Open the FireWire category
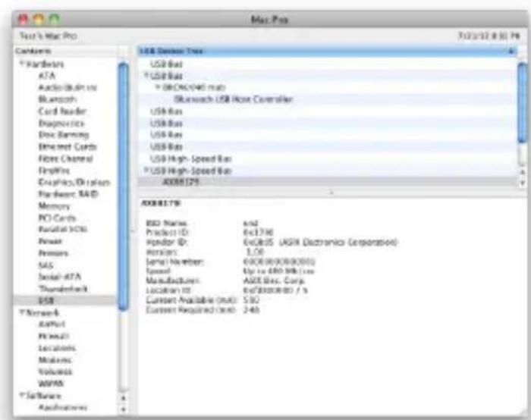This screenshot has width=531, height=420. [54, 171]
